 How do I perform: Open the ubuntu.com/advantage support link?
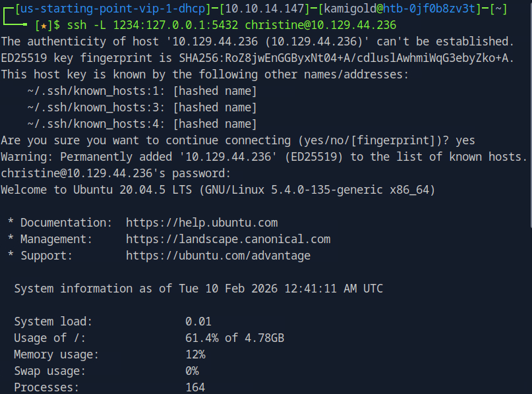click(218, 256)
